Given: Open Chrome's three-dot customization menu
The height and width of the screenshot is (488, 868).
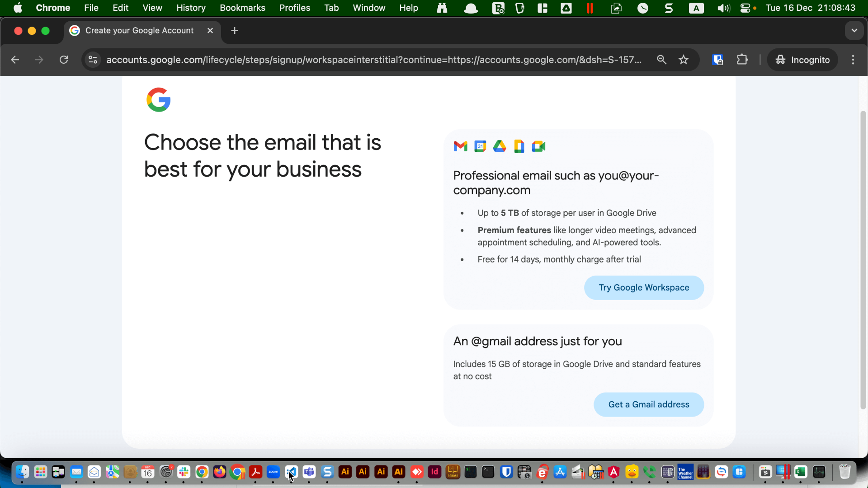Looking at the screenshot, I should (x=853, y=60).
